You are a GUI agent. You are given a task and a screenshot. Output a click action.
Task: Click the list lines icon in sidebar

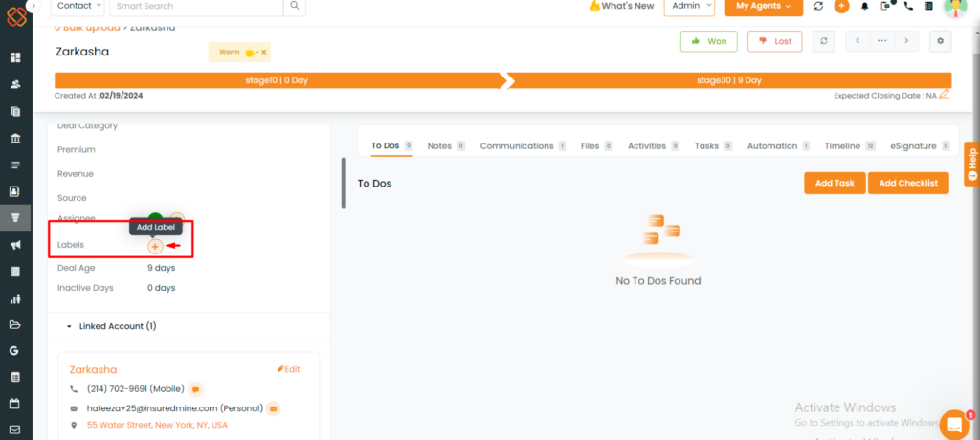[x=15, y=165]
